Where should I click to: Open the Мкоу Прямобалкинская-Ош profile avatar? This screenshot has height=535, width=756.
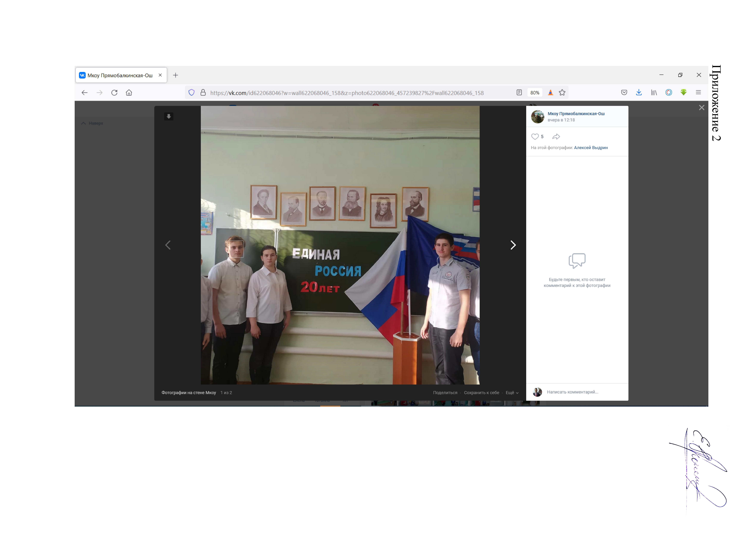coord(538,117)
